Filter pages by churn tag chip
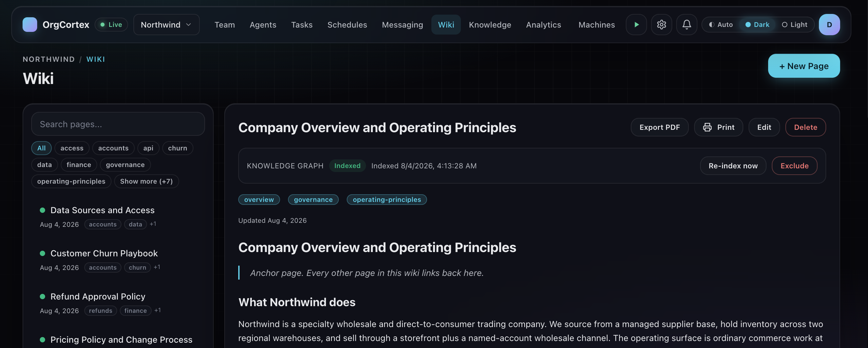This screenshot has width=868, height=348. tap(178, 148)
